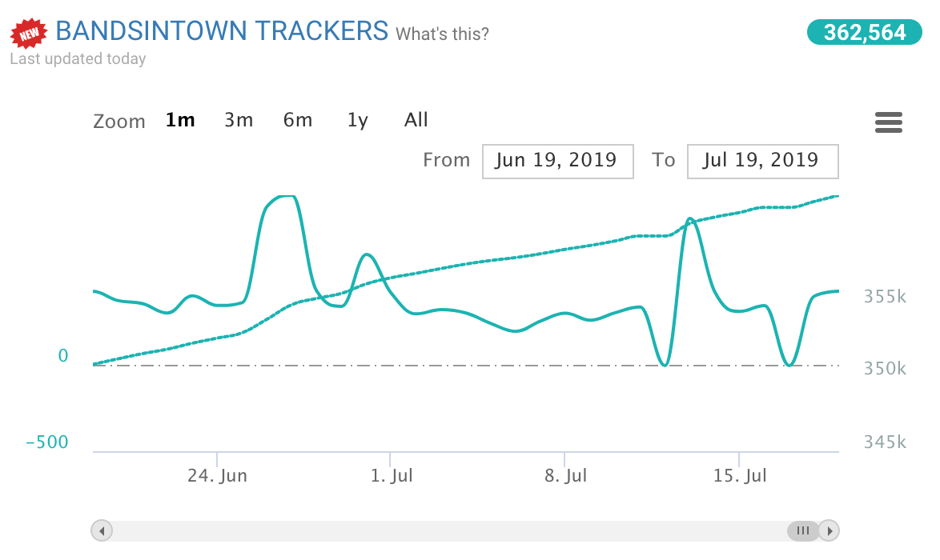Show All time zoom range

coord(416,120)
